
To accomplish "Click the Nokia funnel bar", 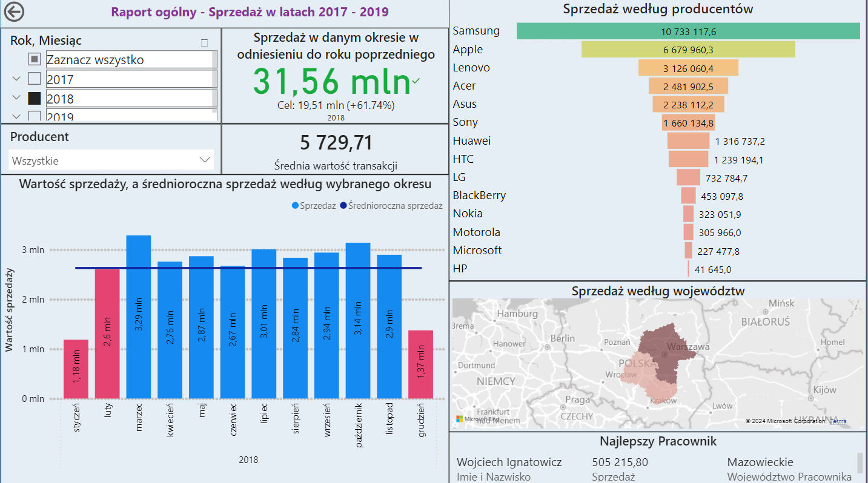I will [x=688, y=214].
